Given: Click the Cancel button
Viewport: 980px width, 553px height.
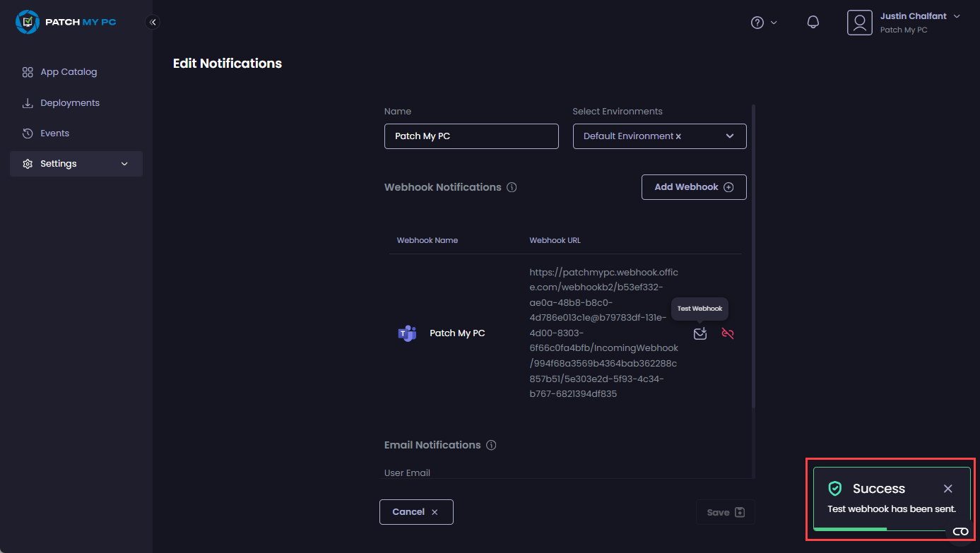Looking at the screenshot, I should (x=415, y=512).
